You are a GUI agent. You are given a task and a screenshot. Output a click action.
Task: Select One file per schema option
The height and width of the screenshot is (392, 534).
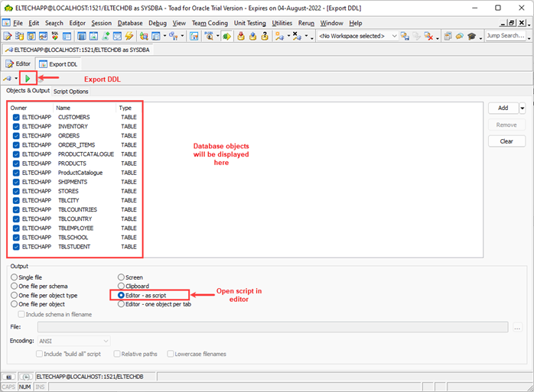pyautogui.click(x=14, y=286)
